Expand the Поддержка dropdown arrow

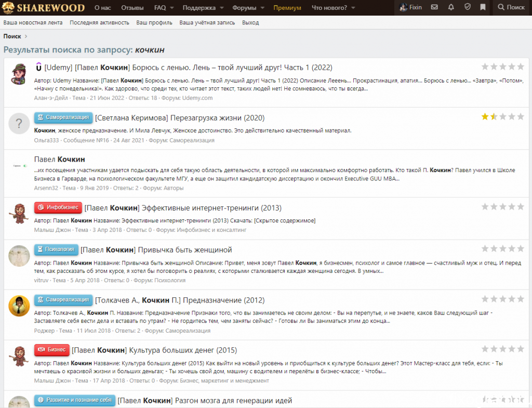[221, 7]
